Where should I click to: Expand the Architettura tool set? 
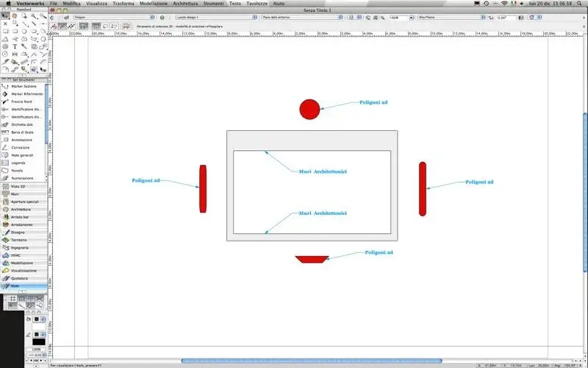click(x=24, y=209)
